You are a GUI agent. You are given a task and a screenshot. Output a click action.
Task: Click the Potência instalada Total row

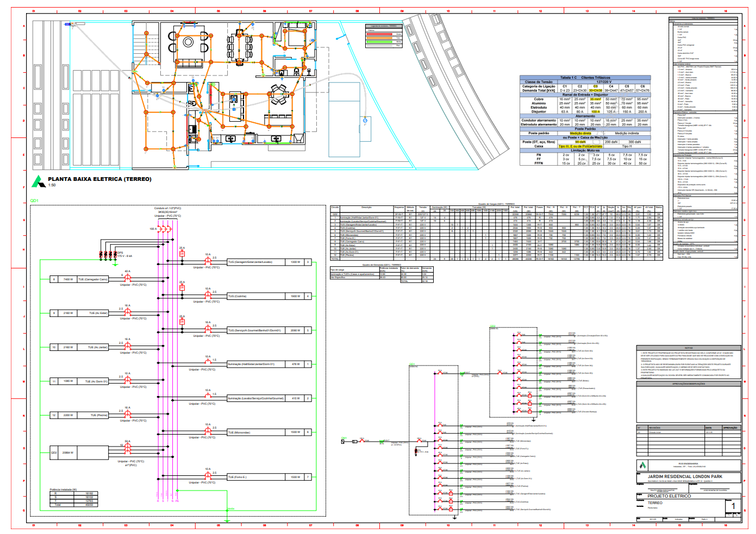pyautogui.click(x=73, y=505)
